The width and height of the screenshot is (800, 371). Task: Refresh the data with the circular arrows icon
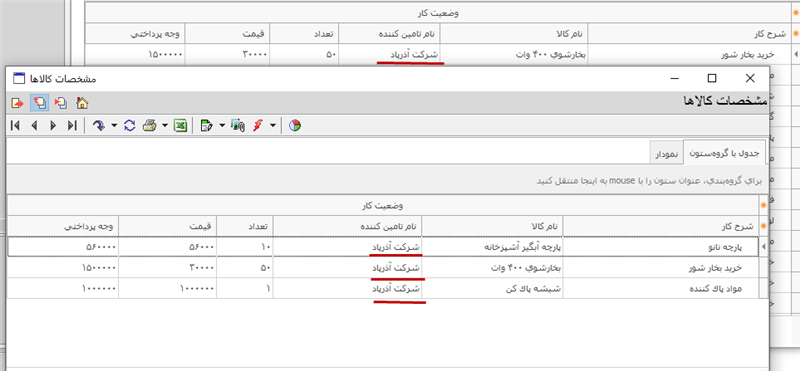click(130, 126)
